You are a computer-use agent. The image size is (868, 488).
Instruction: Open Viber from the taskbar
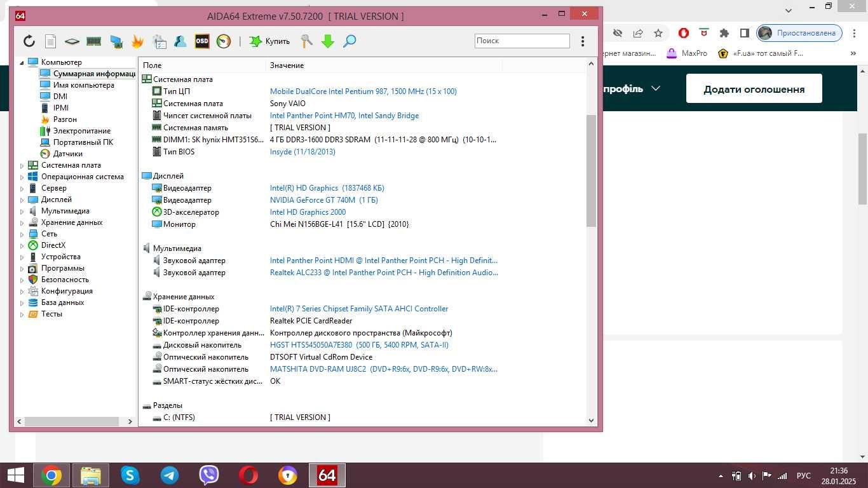(208, 475)
